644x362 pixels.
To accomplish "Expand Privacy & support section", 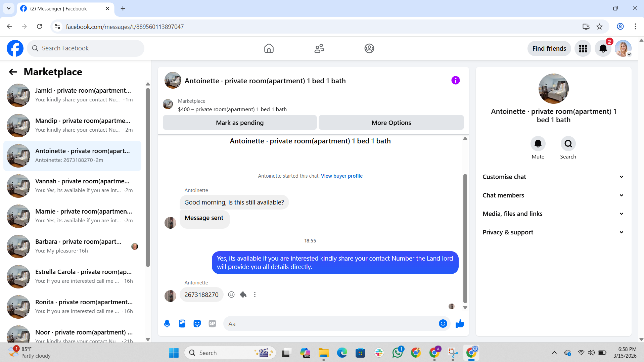I will 553,232.
